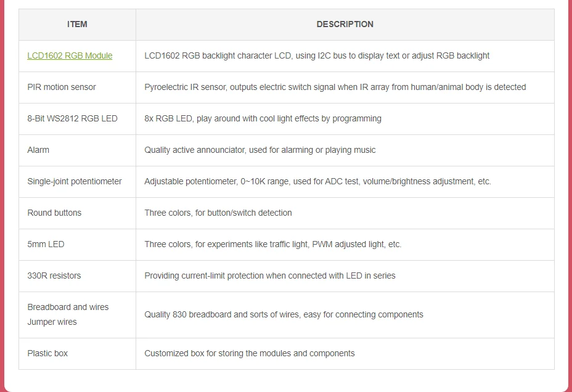Click the Customized box description text

coord(249,353)
